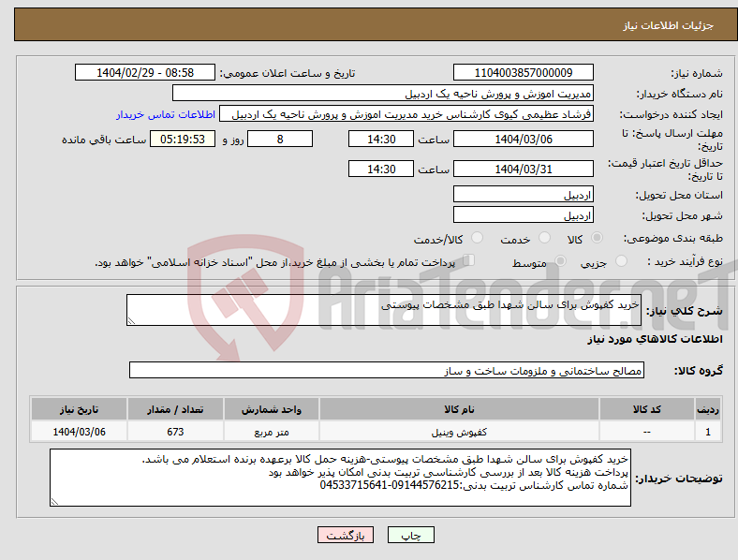
Task: Click the table date cell 1404/03/06
Action: pos(79,431)
